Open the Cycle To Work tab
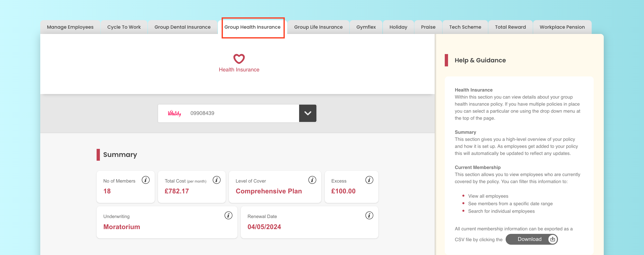Screen dimensions: 644x255 124,27
